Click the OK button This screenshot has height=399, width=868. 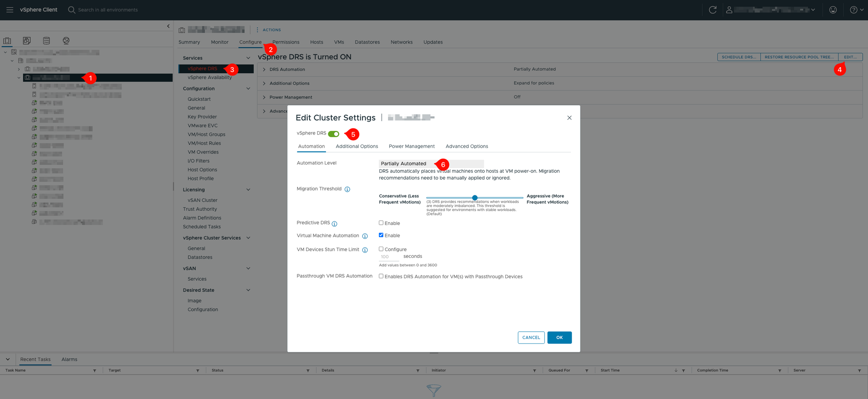pos(559,337)
